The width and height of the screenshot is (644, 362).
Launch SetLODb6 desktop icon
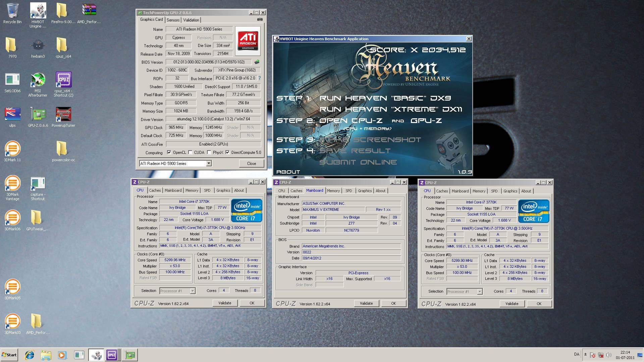click(12, 83)
